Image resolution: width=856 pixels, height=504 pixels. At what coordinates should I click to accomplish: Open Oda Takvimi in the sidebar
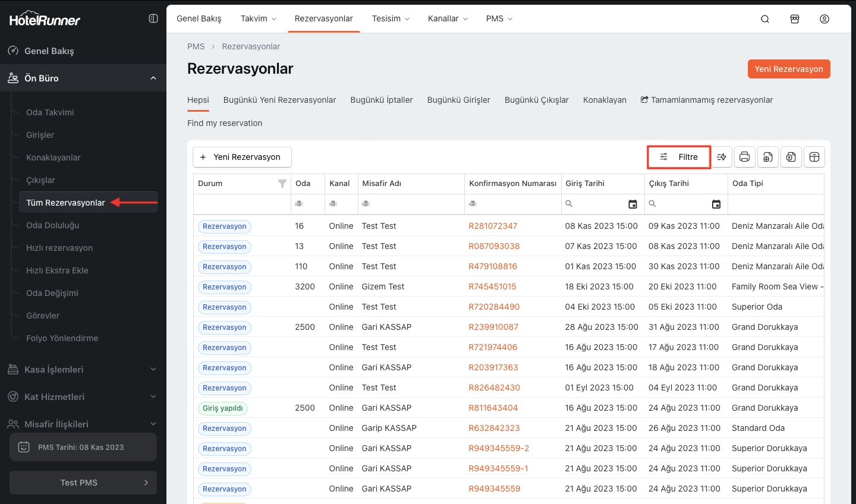[50, 112]
